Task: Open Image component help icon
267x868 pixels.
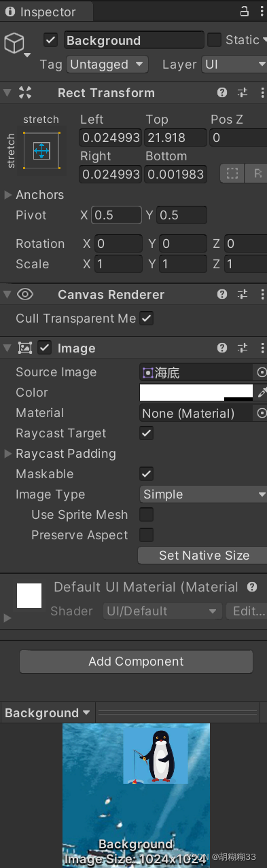Action: pyautogui.click(x=222, y=348)
